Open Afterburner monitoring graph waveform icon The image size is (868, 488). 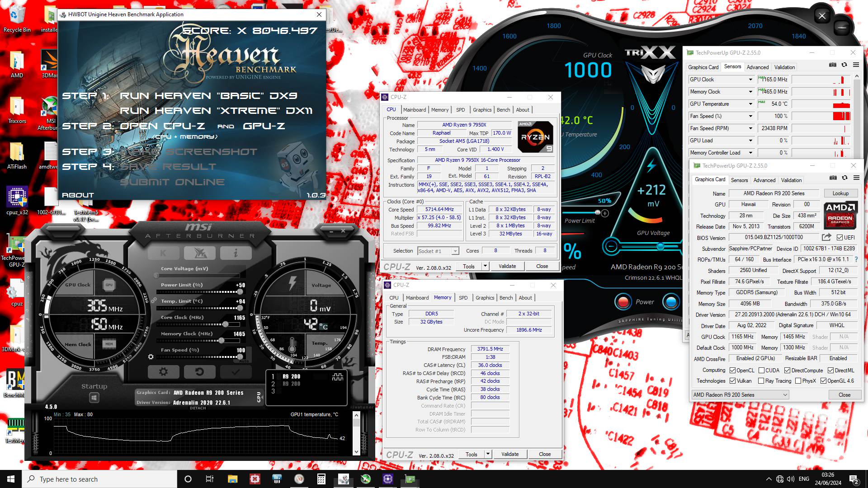(x=338, y=377)
